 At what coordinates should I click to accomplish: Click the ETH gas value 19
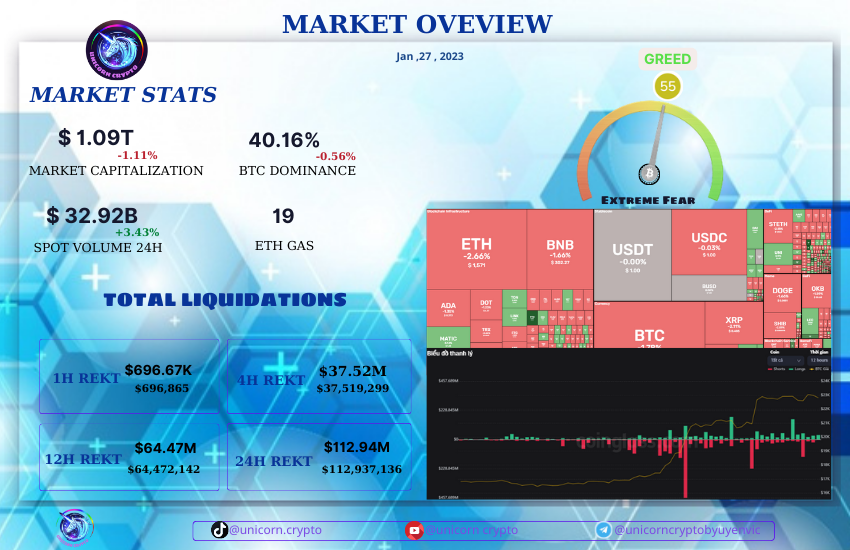click(x=283, y=216)
